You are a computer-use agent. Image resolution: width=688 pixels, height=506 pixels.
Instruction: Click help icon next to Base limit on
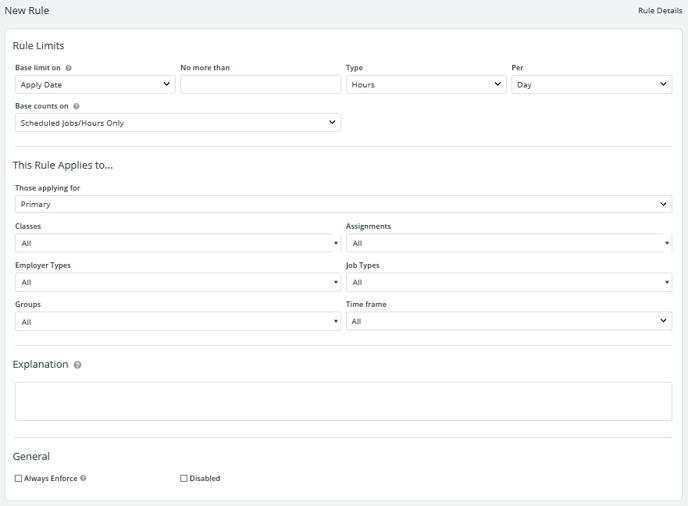(69, 68)
